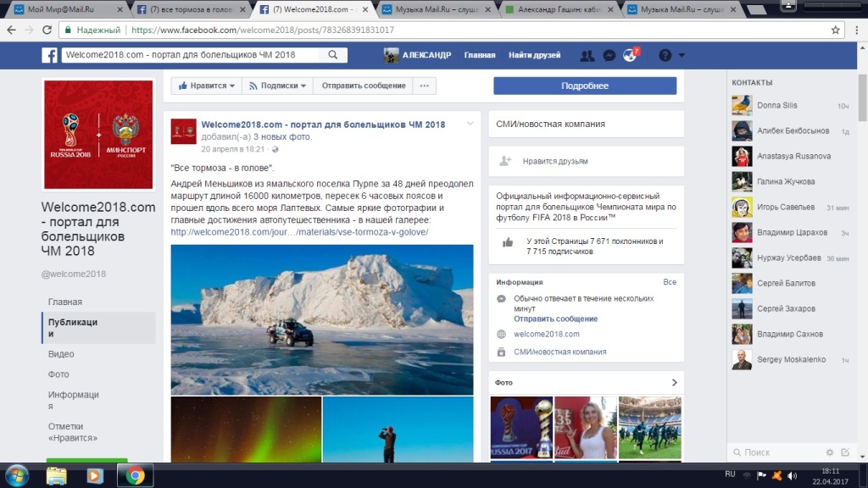This screenshot has width=868, height=488.
Task: Expand the Фото section arrow
Action: [674, 382]
